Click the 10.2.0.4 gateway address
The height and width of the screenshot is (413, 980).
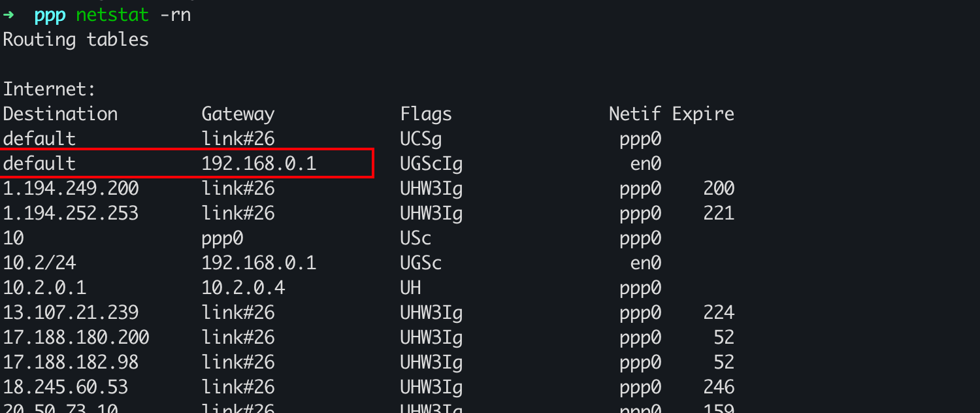[x=243, y=288]
